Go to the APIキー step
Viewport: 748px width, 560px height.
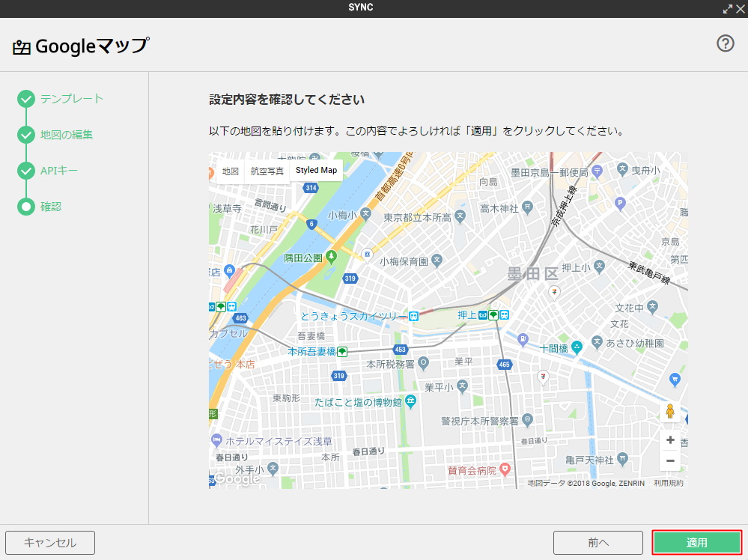(58, 171)
